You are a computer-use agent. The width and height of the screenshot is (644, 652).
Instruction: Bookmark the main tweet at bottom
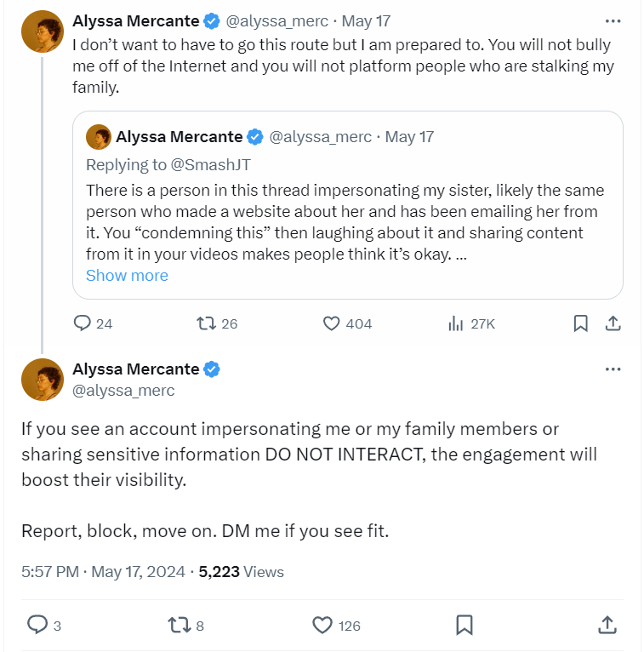(x=464, y=626)
